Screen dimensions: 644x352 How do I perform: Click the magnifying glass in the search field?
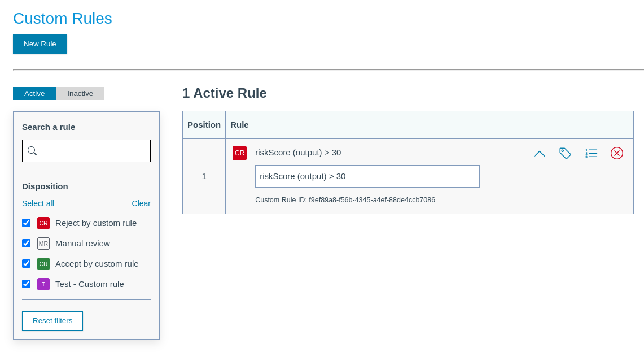[32, 151]
